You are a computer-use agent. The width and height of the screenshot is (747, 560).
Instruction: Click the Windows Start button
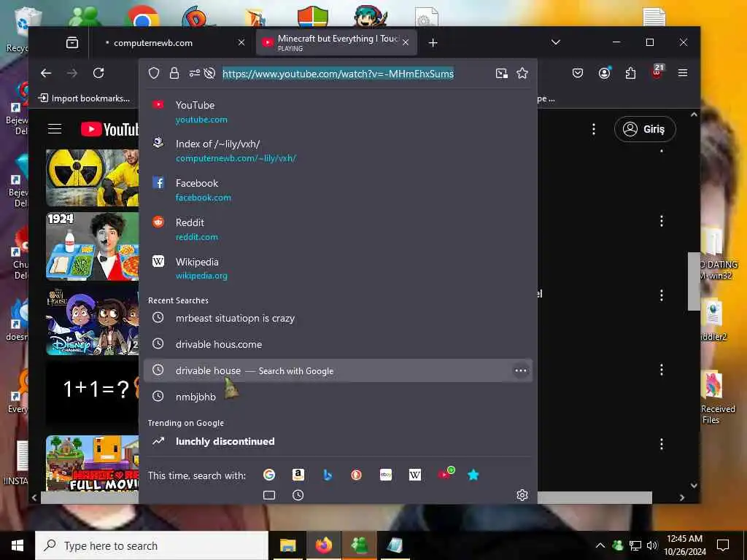18,545
